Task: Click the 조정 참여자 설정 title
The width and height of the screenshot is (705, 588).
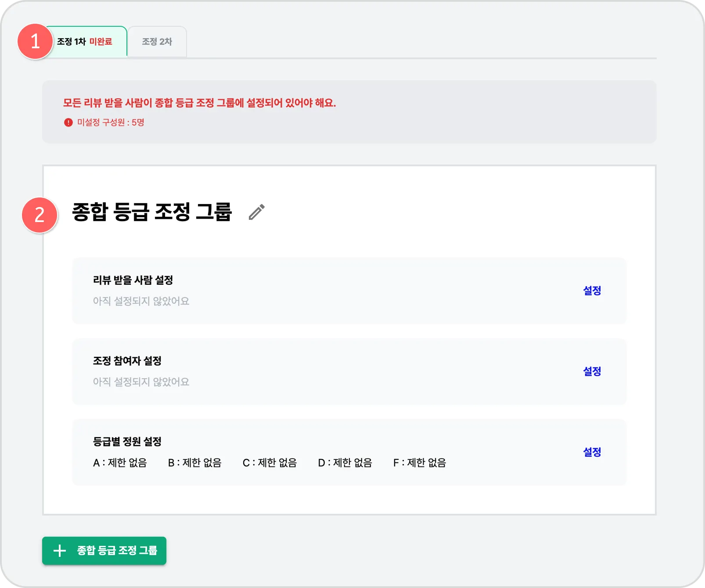Action: tap(127, 361)
